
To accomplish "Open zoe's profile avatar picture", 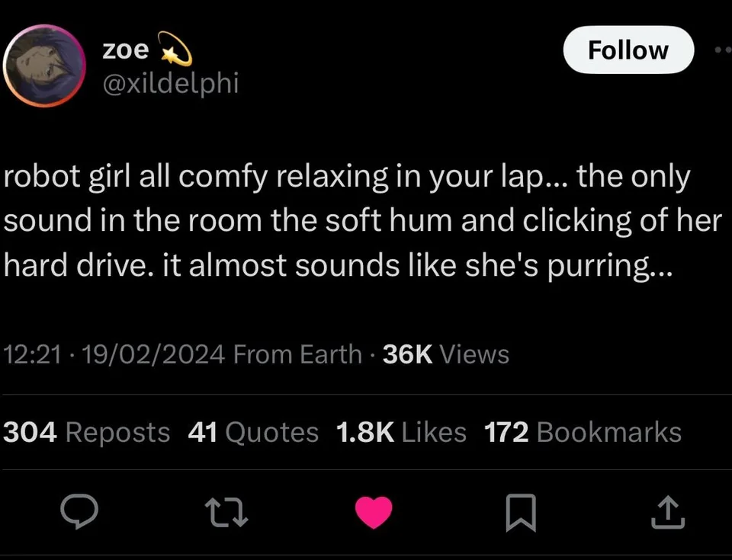I will [x=43, y=66].
